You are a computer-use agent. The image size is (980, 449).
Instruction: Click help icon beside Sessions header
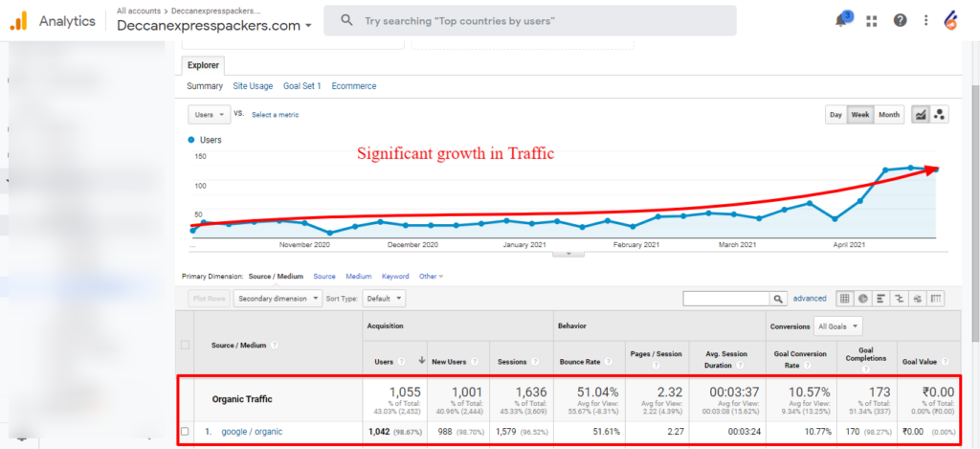(x=533, y=362)
